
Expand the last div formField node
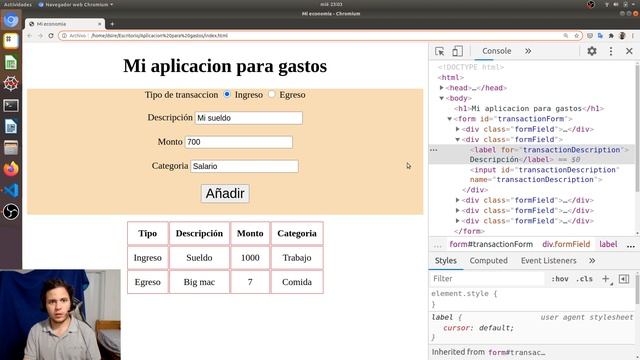coord(458,221)
